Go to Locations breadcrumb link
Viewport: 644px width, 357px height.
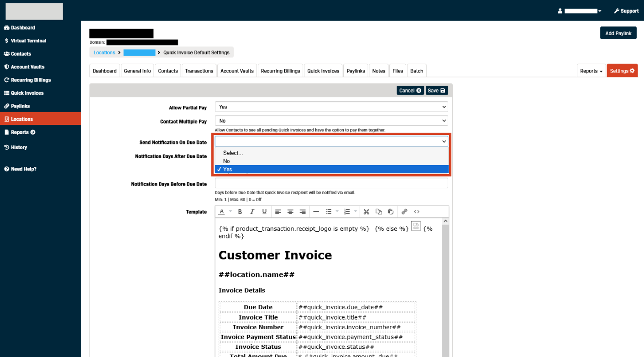(104, 52)
